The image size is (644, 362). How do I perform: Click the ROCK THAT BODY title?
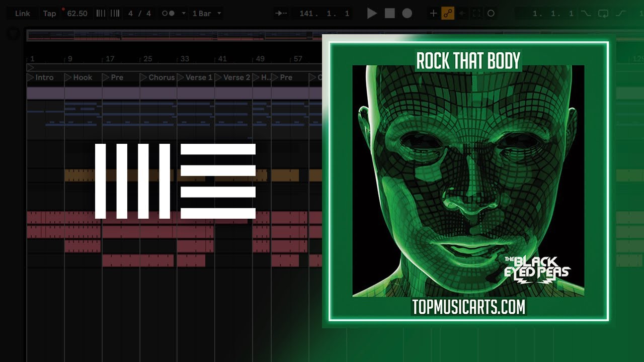(x=468, y=61)
